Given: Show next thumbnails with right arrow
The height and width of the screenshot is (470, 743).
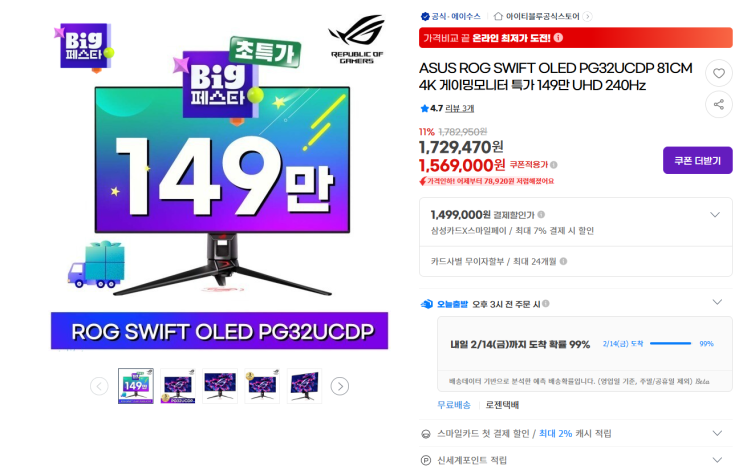Looking at the screenshot, I should coord(340,386).
